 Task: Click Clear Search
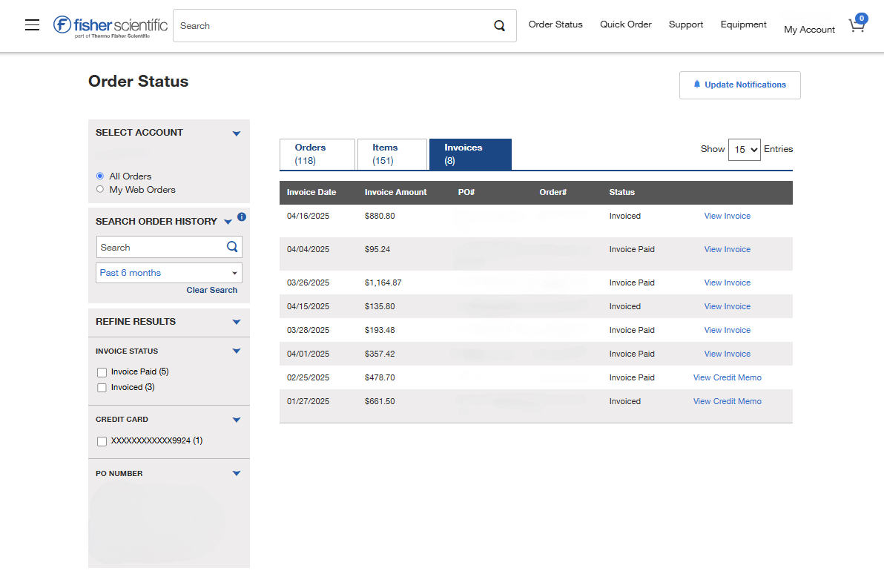[x=211, y=290]
